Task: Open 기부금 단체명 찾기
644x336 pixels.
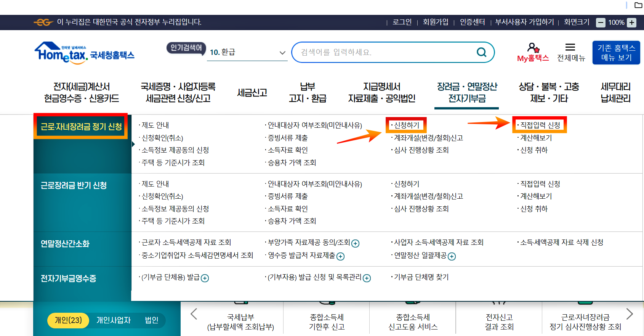Action: click(x=421, y=277)
